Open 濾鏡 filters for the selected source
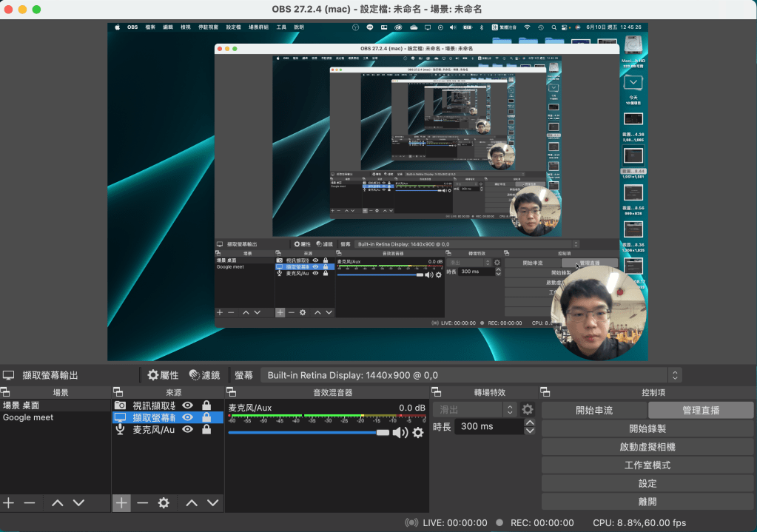The image size is (757, 532). point(204,375)
